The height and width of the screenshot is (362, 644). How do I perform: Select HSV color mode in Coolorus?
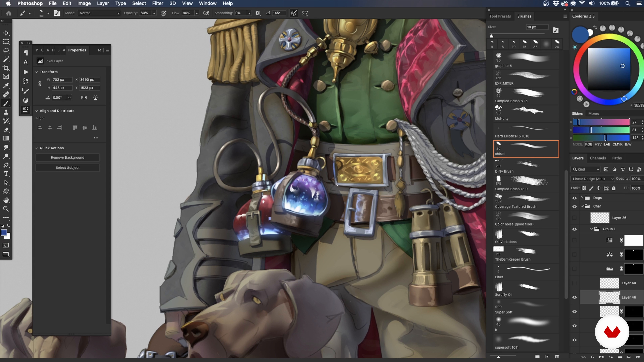point(598,144)
